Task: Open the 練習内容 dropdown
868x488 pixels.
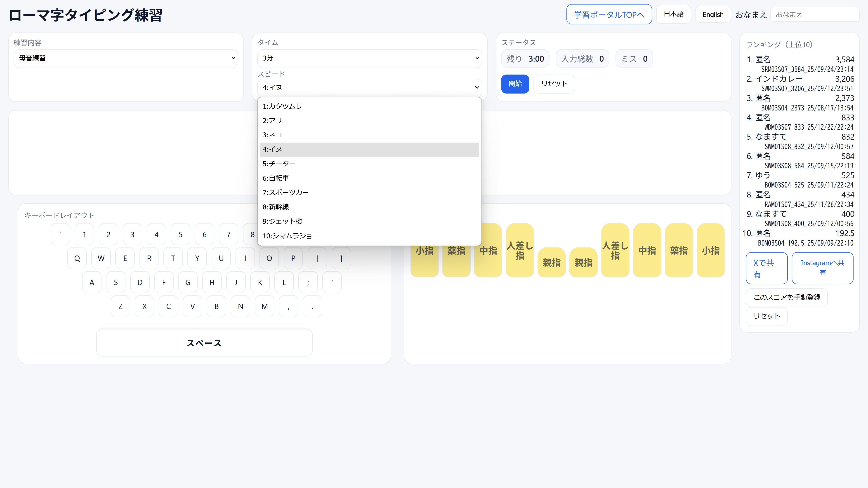Action: [x=126, y=58]
